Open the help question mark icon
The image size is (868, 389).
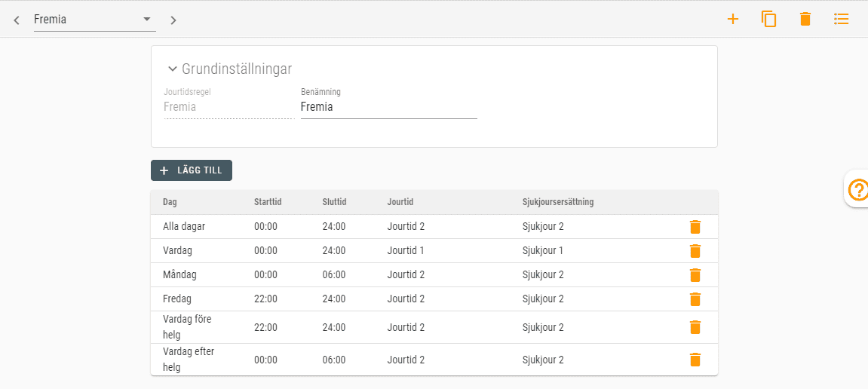coord(858,190)
